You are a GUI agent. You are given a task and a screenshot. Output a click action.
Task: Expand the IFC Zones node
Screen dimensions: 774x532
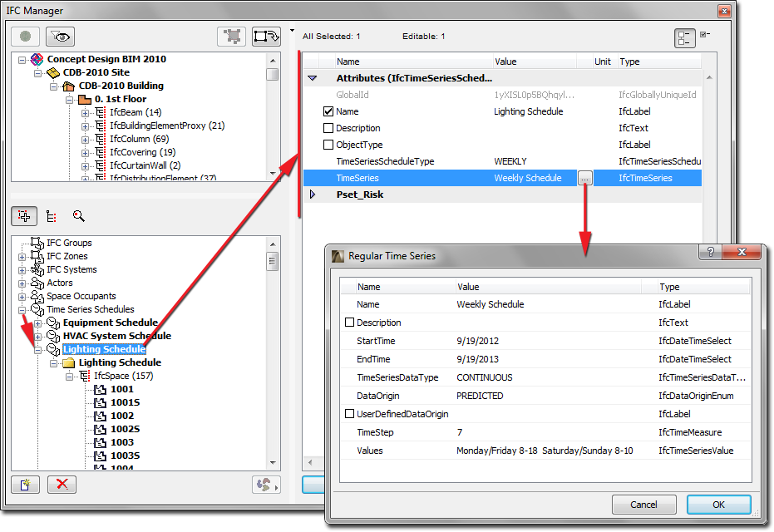(22, 257)
